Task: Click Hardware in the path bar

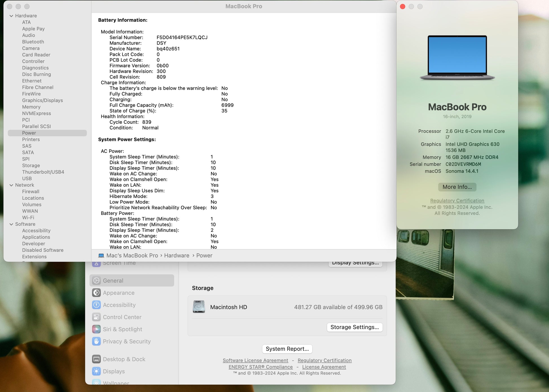Action: click(x=177, y=256)
